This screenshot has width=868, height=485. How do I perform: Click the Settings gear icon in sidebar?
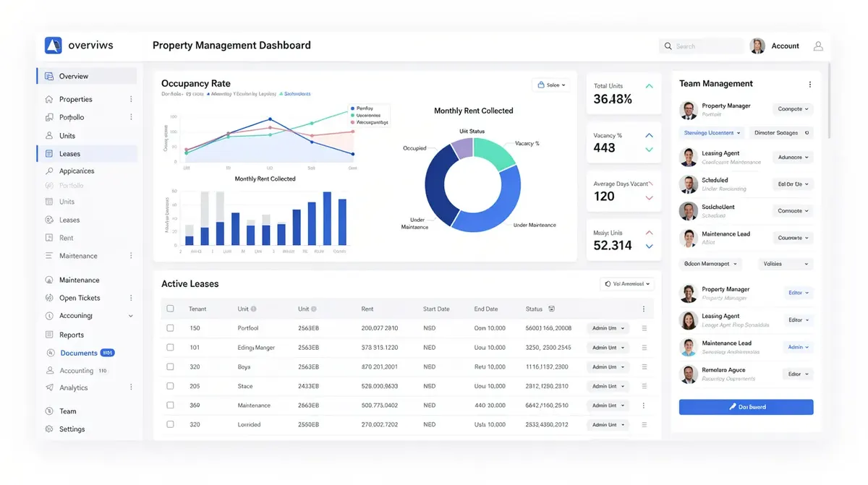tap(49, 429)
